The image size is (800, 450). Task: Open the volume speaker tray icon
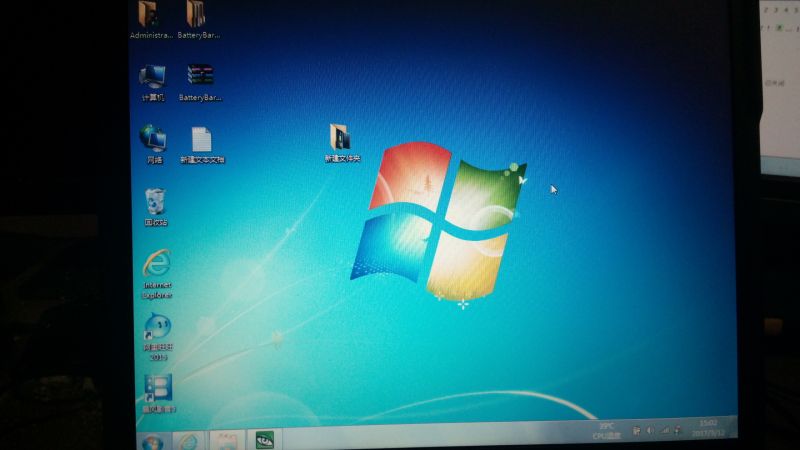pyautogui.click(x=650, y=431)
